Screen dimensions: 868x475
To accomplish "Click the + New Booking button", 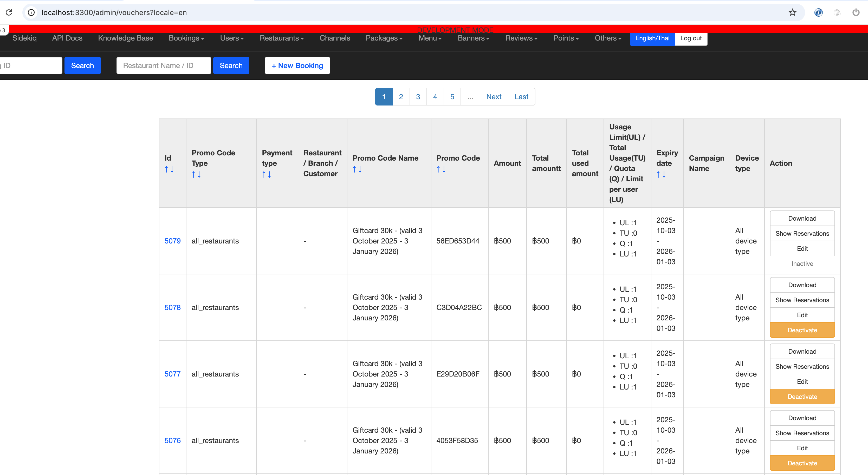I will pos(297,66).
